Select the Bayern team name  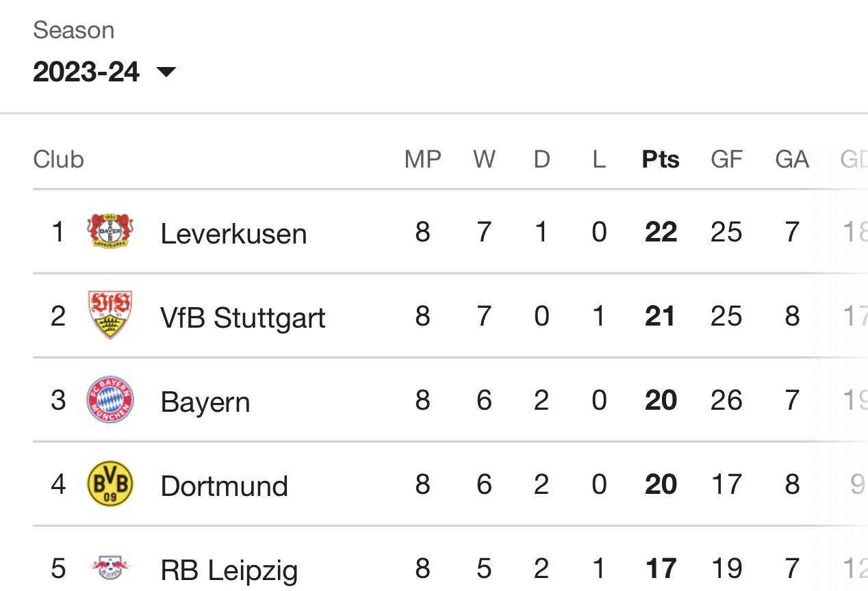click(205, 402)
